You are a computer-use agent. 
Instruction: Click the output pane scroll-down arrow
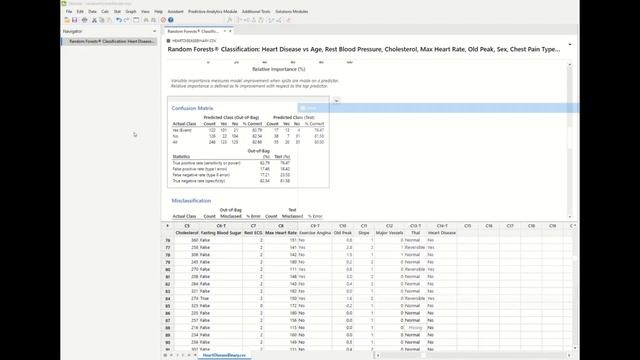click(570, 217)
